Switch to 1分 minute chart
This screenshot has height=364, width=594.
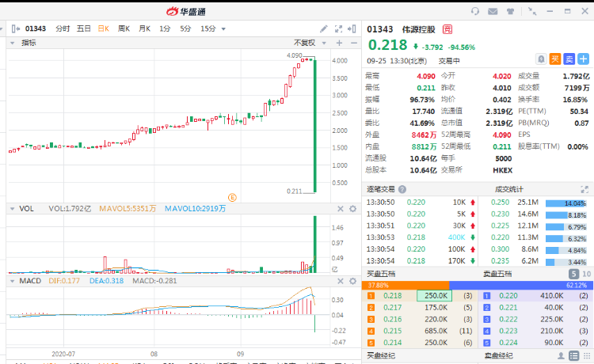point(165,28)
